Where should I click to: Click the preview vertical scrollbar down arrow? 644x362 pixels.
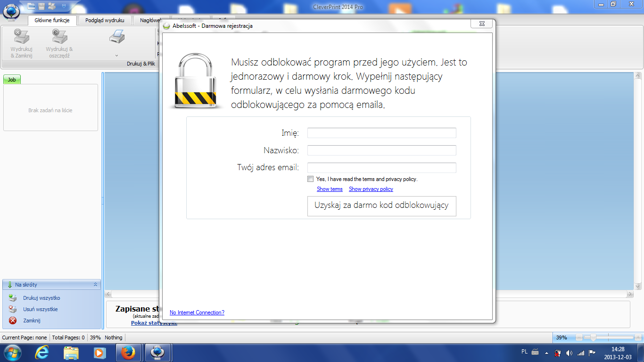(638, 286)
